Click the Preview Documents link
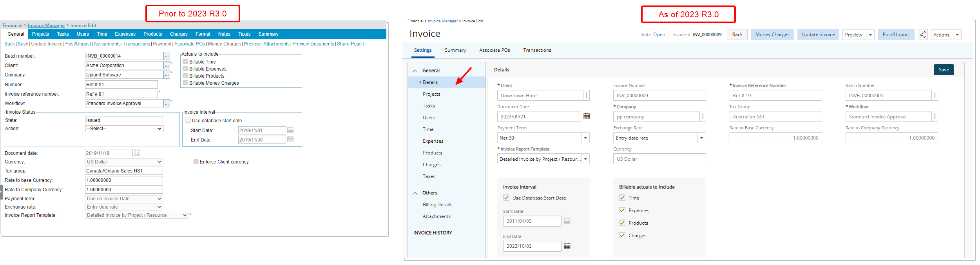 click(313, 44)
